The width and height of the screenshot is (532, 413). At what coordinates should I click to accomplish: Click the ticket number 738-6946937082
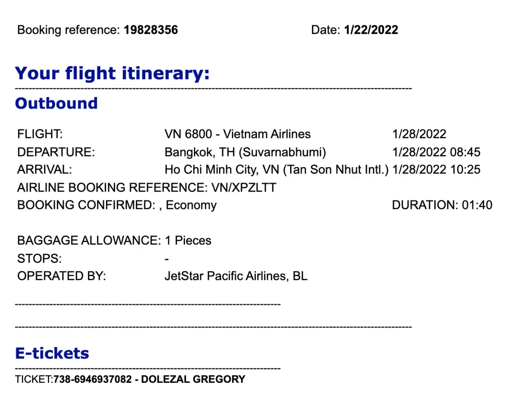click(x=92, y=380)
